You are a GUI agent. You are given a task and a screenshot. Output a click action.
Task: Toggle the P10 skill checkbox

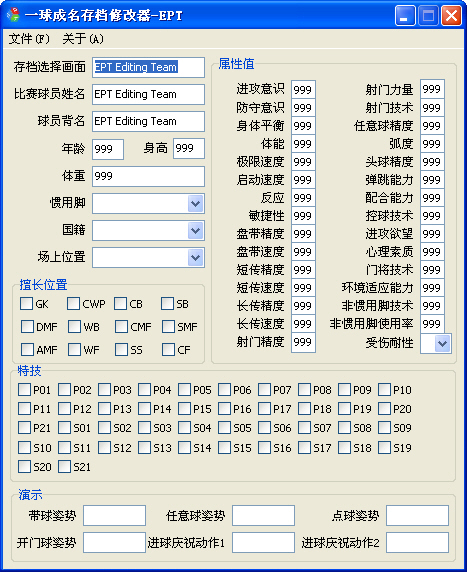click(384, 390)
